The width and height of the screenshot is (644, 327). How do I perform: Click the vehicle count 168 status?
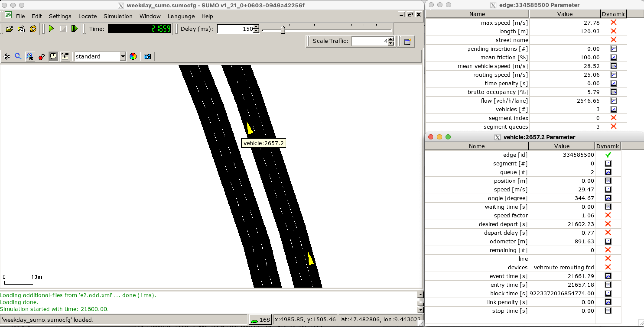(260, 320)
